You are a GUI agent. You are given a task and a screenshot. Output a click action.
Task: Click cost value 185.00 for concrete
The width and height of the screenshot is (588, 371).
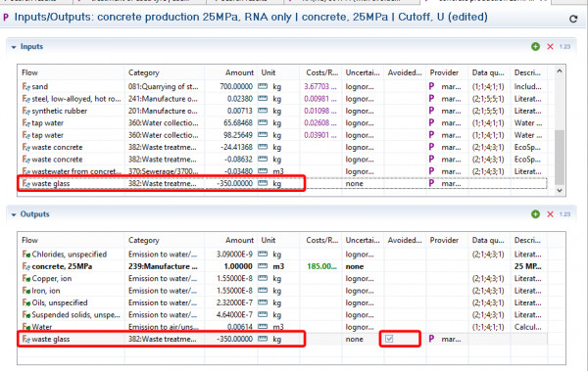tap(321, 266)
